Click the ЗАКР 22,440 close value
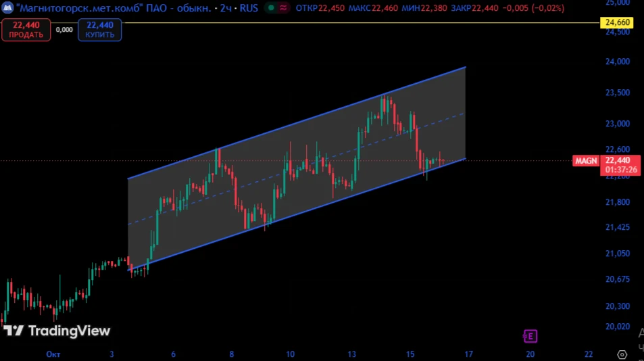This screenshot has height=361, width=644. [474, 8]
